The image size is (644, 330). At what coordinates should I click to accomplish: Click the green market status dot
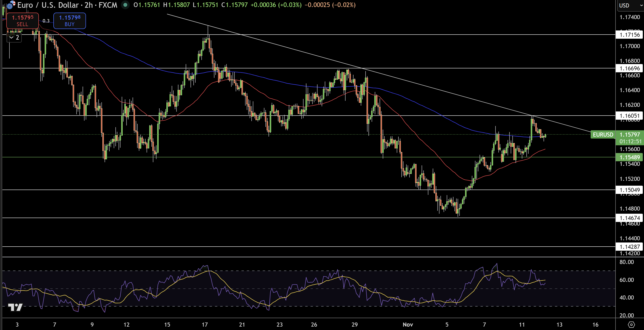click(125, 5)
